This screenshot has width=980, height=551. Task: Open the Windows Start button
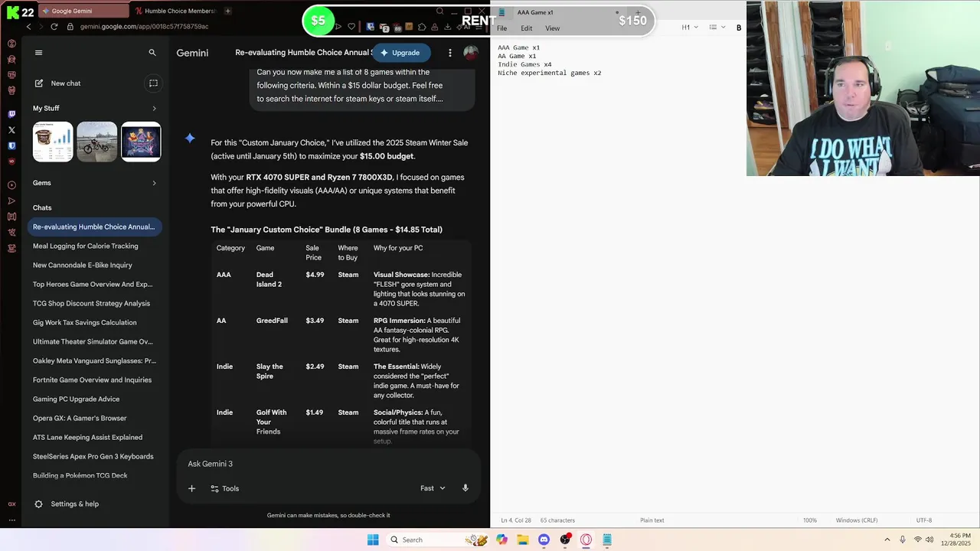(373, 540)
